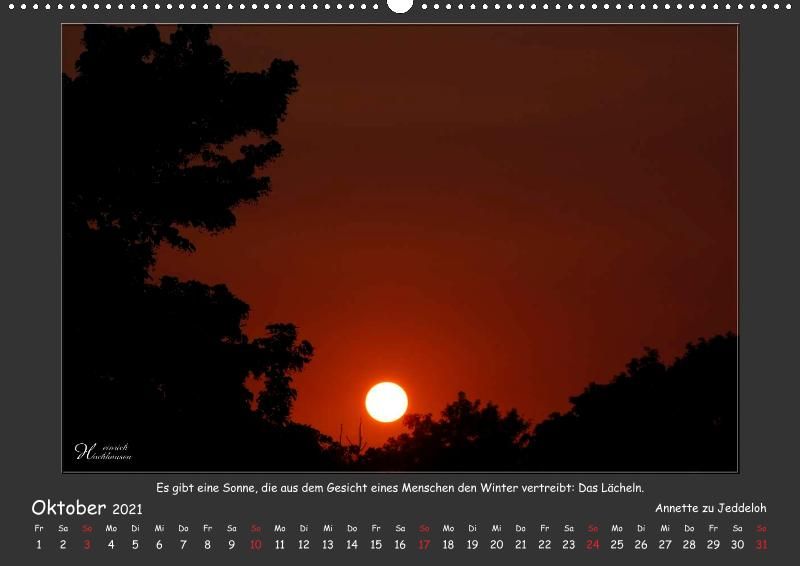
Task: Click the year '2021' beside Oktober
Action: [x=127, y=509]
